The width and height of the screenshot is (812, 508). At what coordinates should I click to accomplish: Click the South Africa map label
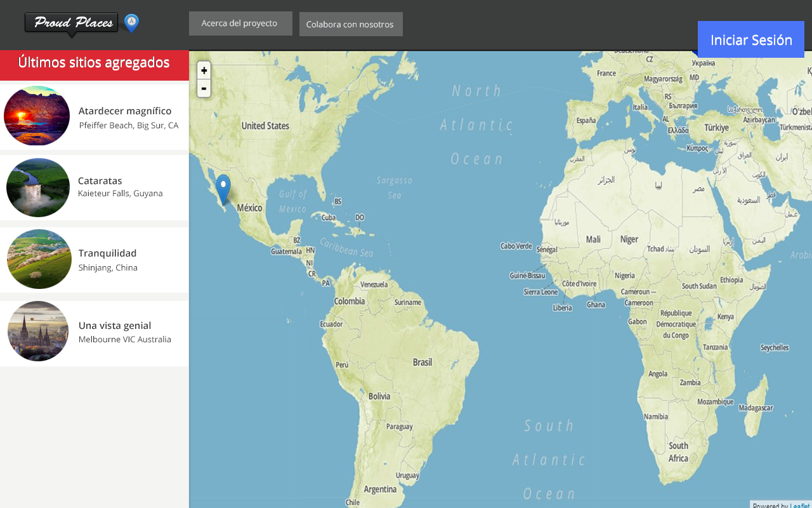coord(678,452)
